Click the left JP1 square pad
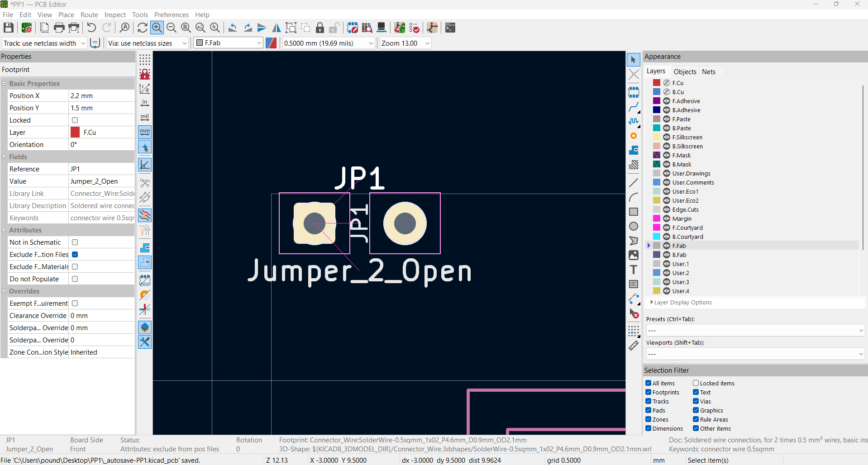This screenshot has width=868, height=465. point(315,223)
